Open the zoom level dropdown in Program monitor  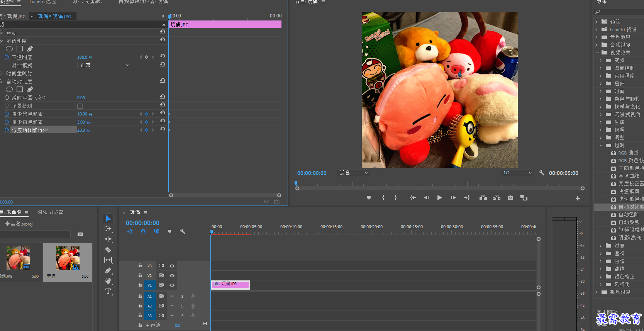pos(354,173)
